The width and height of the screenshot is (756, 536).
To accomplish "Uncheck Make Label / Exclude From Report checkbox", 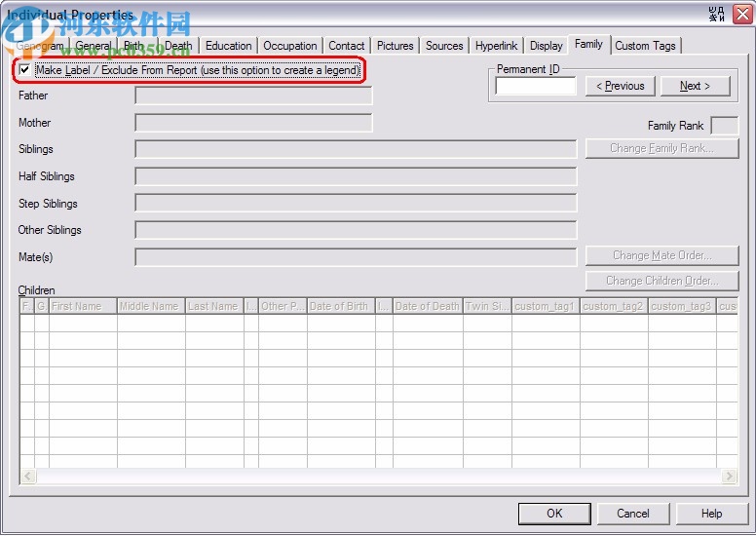I will coord(24,70).
